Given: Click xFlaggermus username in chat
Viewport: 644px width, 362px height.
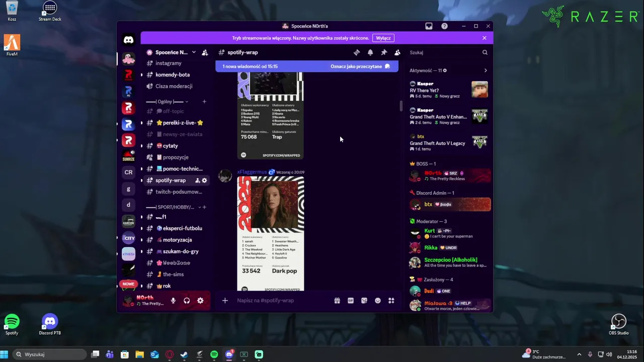Looking at the screenshot, I should (252, 172).
